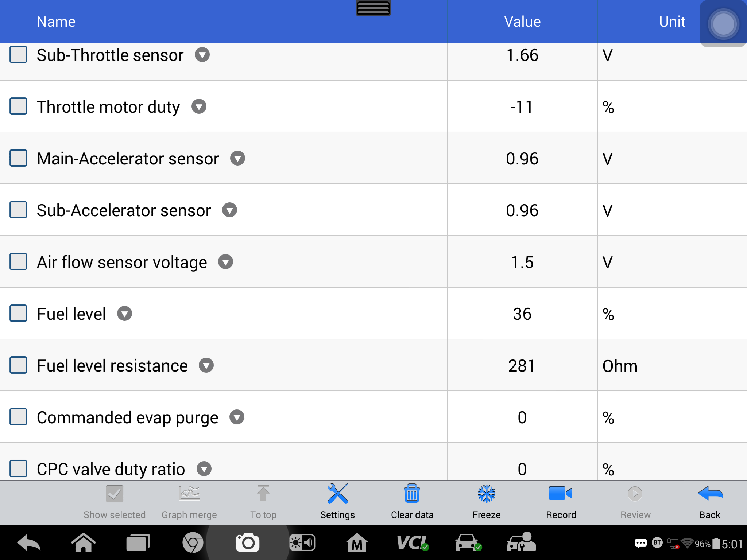
Task: Click the Value column header
Action: pyautogui.click(x=522, y=22)
